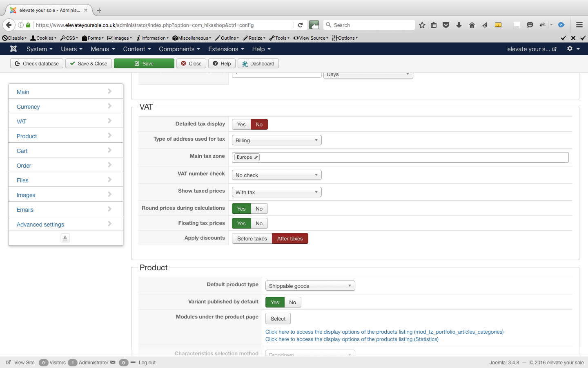Viewport: 588px width, 368px height.
Task: Open the Help admin menu
Action: pos(261,49)
